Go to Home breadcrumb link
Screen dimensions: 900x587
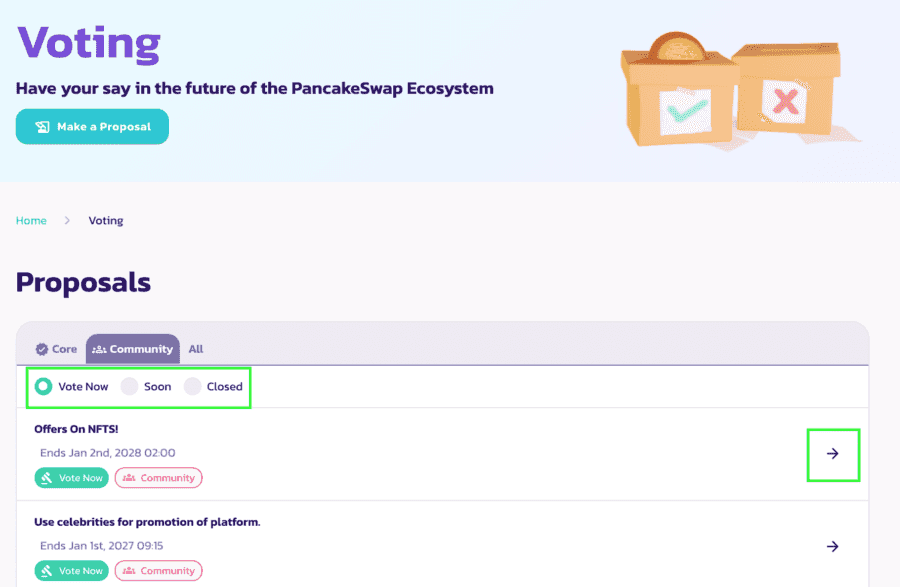pos(31,220)
